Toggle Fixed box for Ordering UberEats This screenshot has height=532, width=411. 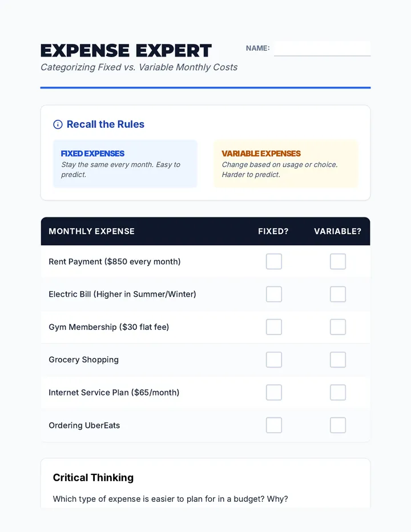[274, 425]
